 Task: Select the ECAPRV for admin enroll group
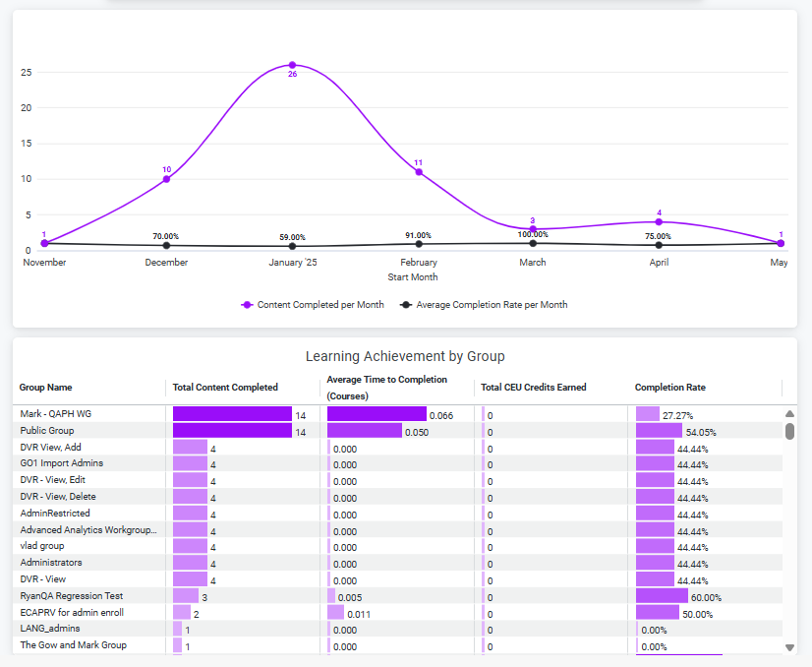[72, 613]
